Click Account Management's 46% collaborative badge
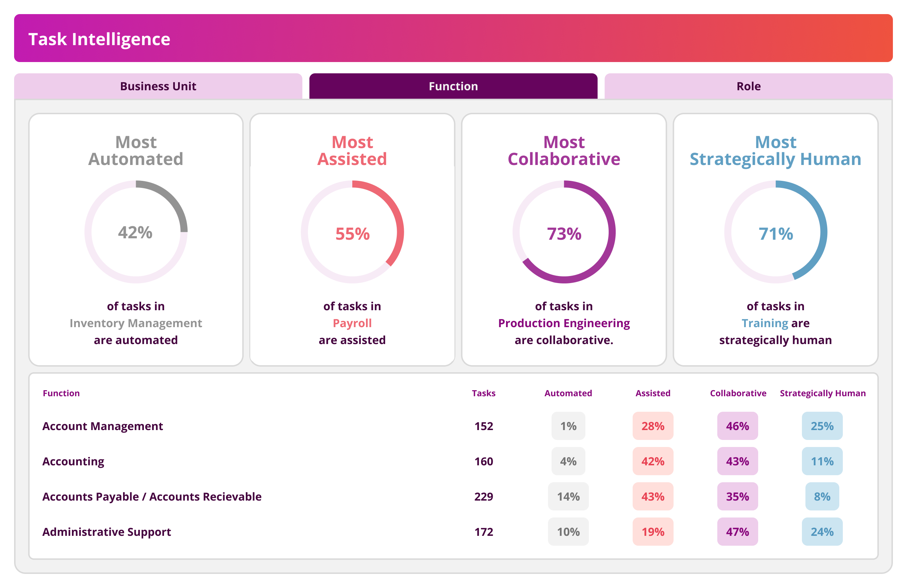 (737, 426)
